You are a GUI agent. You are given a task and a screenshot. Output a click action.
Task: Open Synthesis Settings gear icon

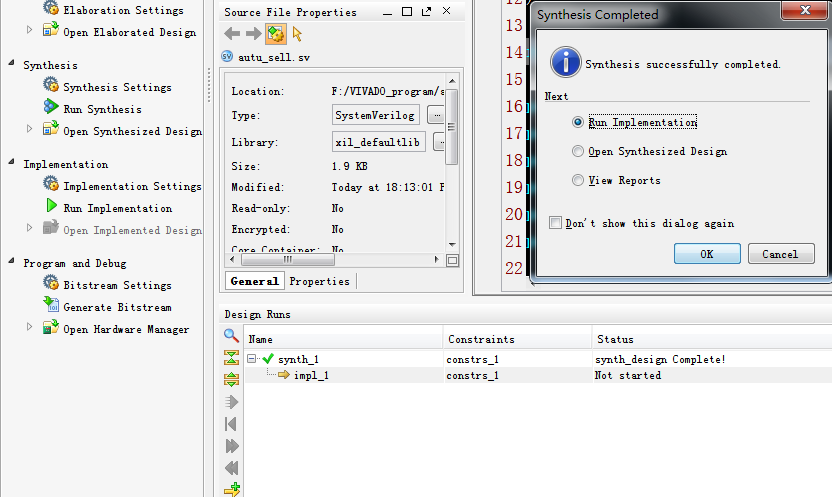51,85
